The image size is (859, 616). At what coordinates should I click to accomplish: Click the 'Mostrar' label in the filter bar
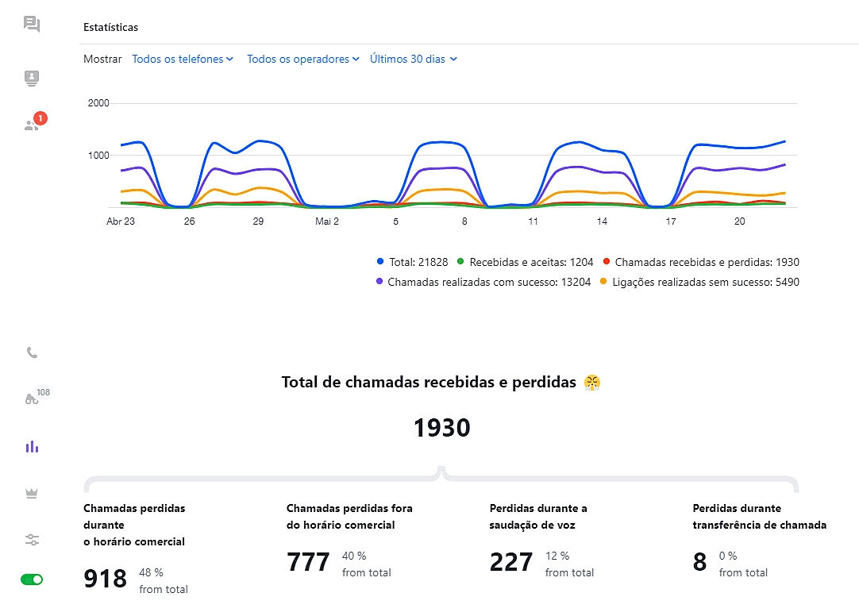102,59
